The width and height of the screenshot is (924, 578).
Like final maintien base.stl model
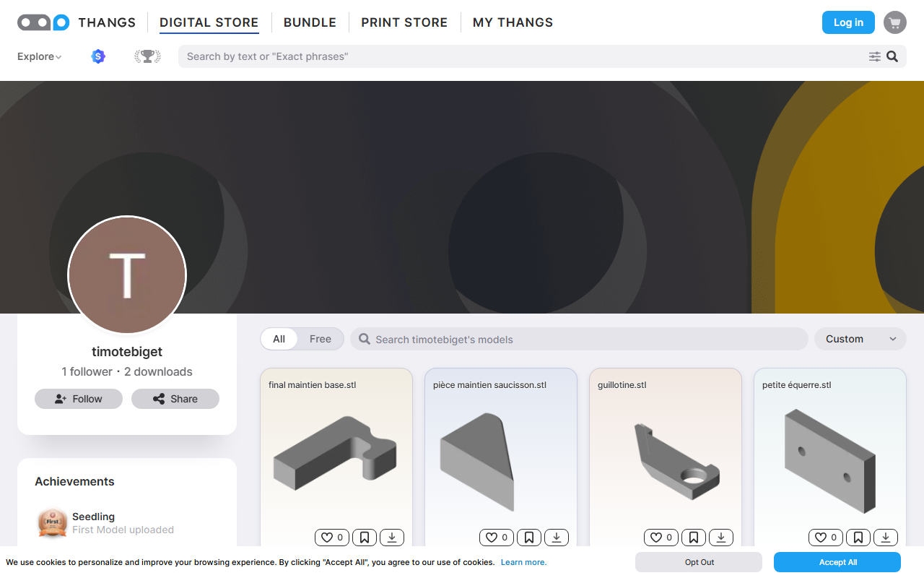pos(332,538)
